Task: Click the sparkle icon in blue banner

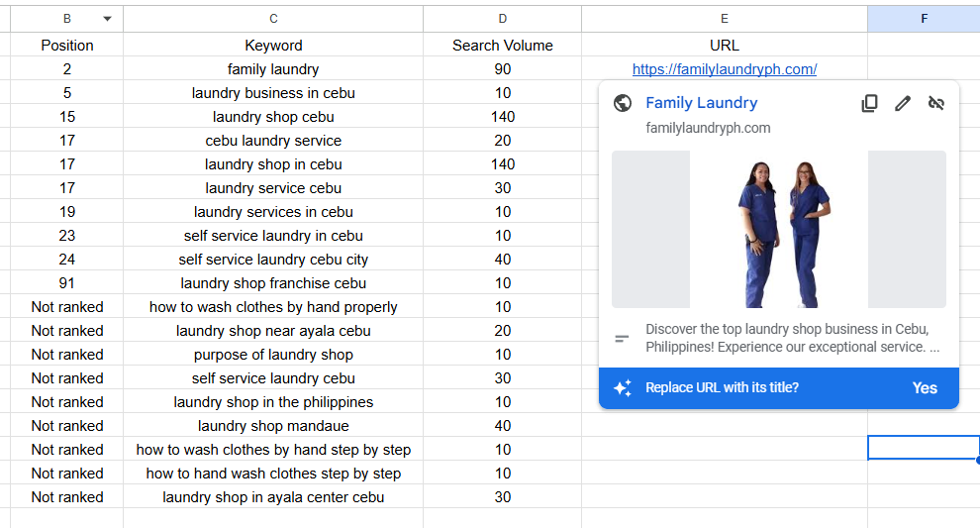Action: pos(623,388)
